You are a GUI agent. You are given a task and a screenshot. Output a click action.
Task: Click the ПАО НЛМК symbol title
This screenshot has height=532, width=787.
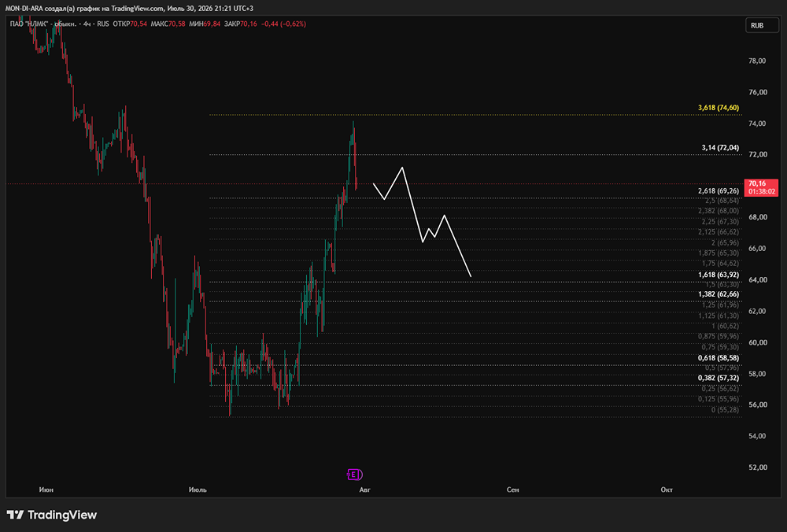(x=29, y=24)
